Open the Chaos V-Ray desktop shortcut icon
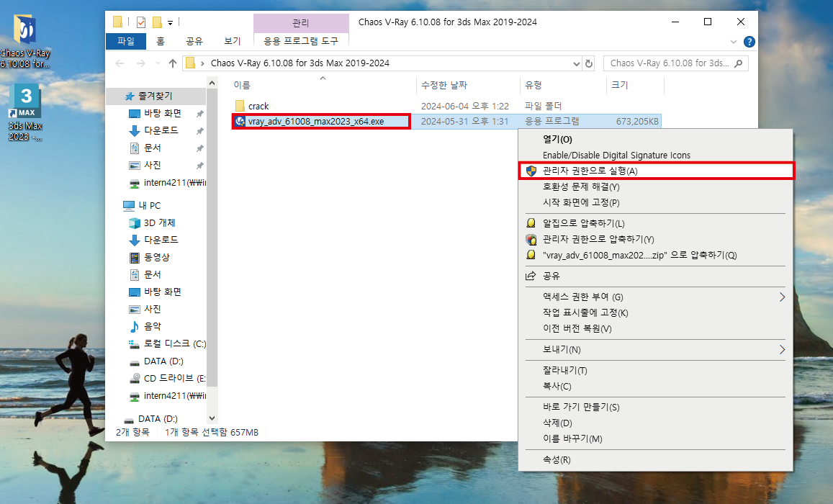 coord(25,31)
